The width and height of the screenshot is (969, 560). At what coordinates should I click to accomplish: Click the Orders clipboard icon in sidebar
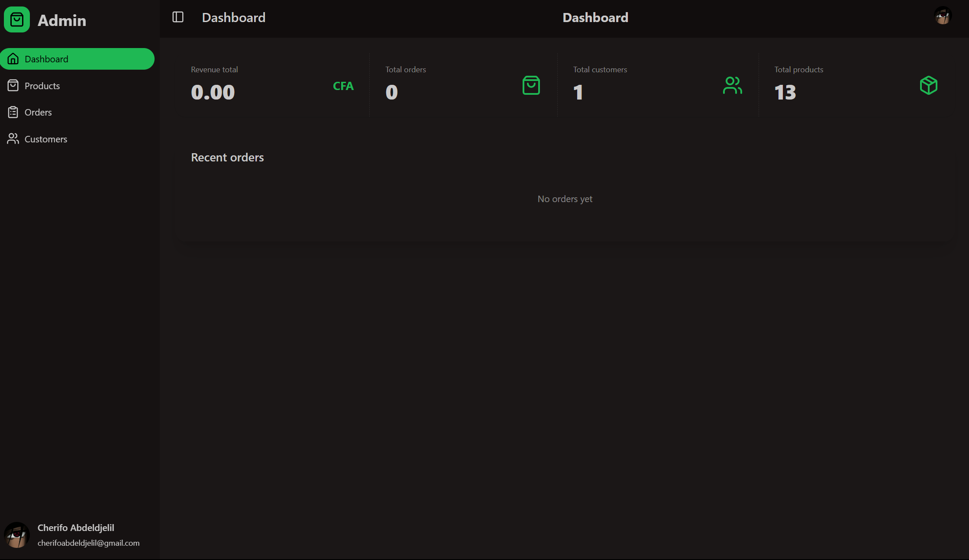(13, 113)
